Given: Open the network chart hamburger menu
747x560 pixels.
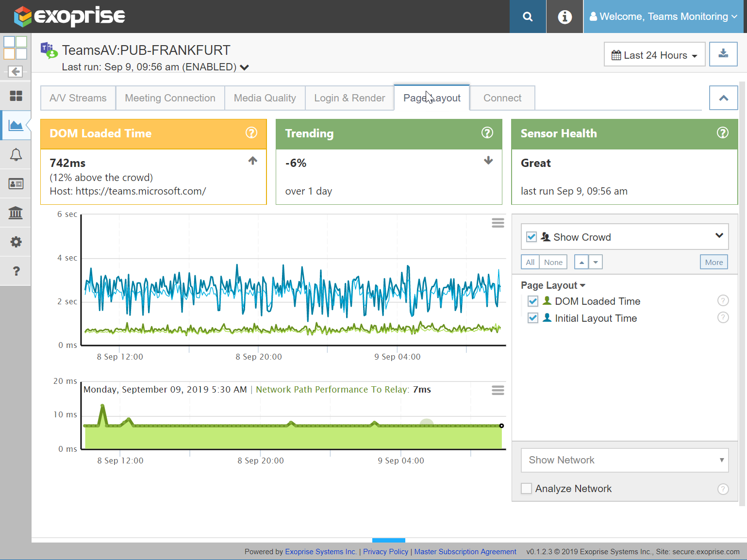Looking at the screenshot, I should (x=498, y=390).
